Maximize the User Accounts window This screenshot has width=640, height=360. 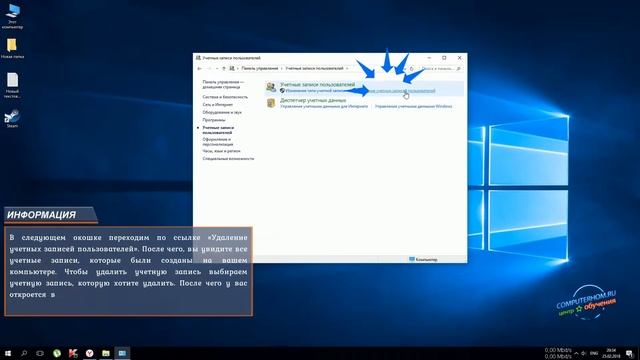point(444,58)
